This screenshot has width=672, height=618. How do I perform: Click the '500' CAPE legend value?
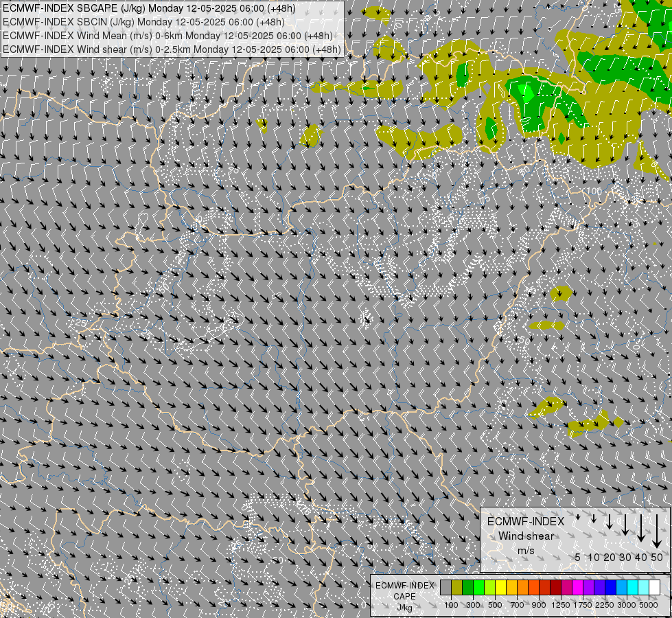click(495, 605)
